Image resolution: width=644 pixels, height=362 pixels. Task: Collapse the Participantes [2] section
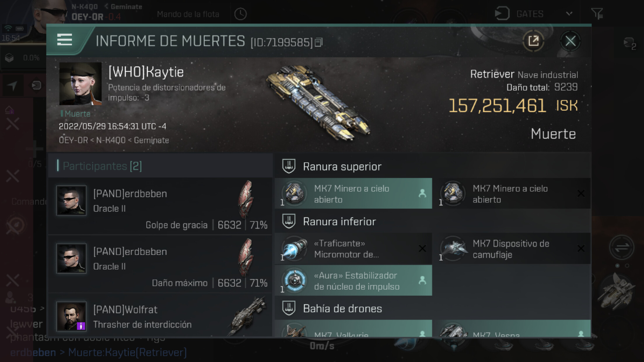[160, 166]
